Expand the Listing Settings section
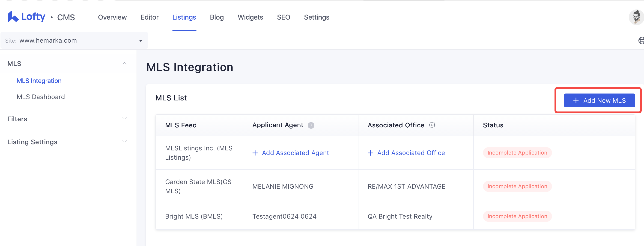 click(x=125, y=141)
